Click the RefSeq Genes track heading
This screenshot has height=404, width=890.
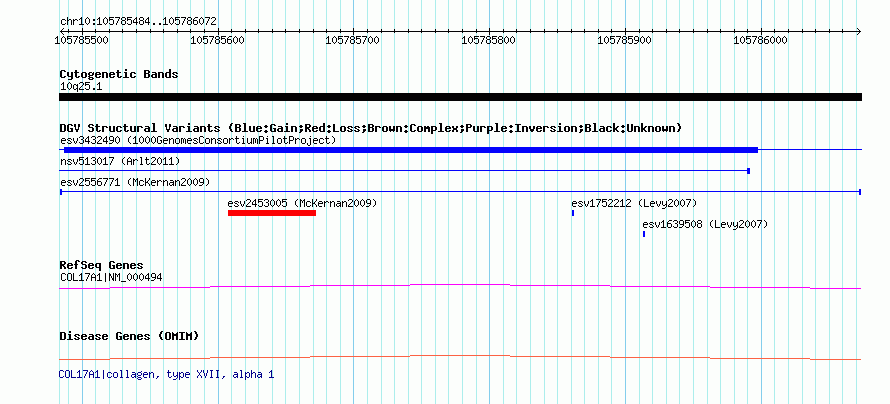pos(102,265)
